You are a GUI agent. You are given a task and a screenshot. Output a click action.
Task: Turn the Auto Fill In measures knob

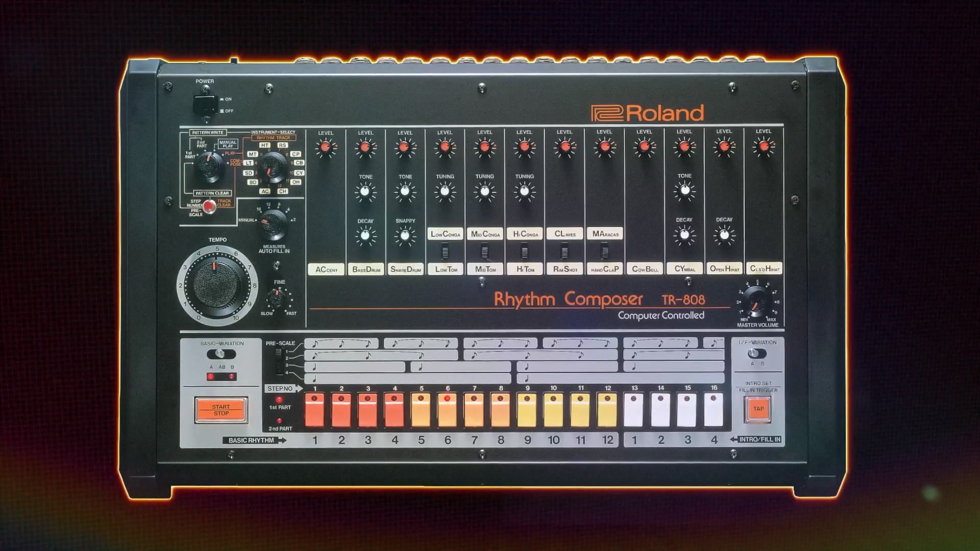[x=273, y=224]
